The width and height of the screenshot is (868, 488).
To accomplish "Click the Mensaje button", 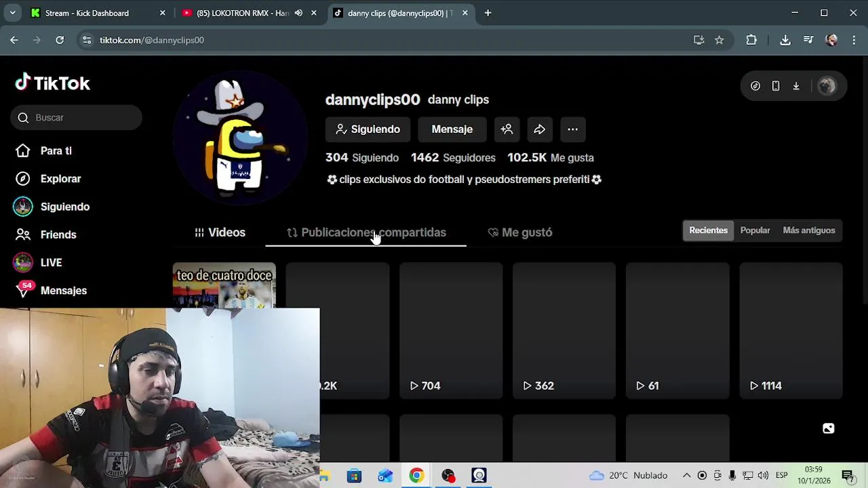I will (452, 129).
